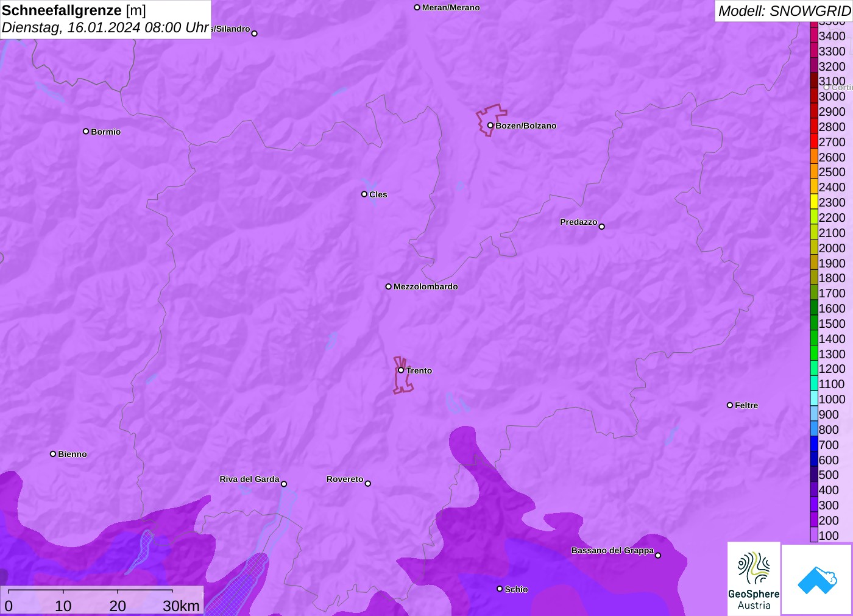Click the 1000 m cyan legend swatch
Screen dimensions: 853x616
click(814, 398)
